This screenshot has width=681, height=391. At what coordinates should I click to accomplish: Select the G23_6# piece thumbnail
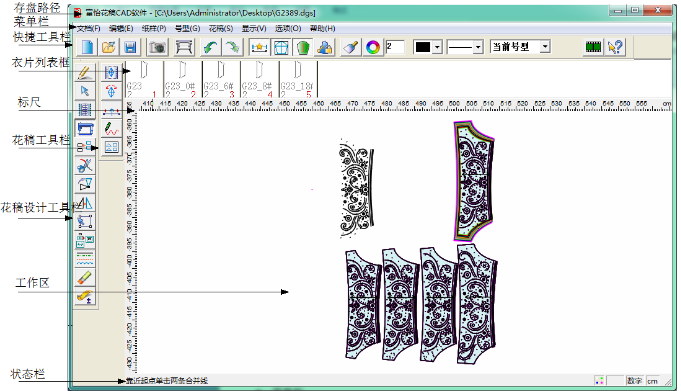point(221,79)
